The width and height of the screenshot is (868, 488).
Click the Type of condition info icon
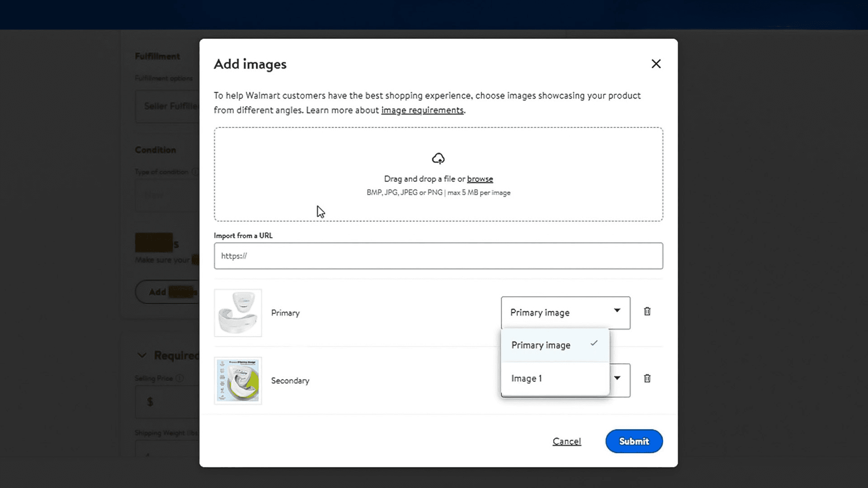(195, 172)
